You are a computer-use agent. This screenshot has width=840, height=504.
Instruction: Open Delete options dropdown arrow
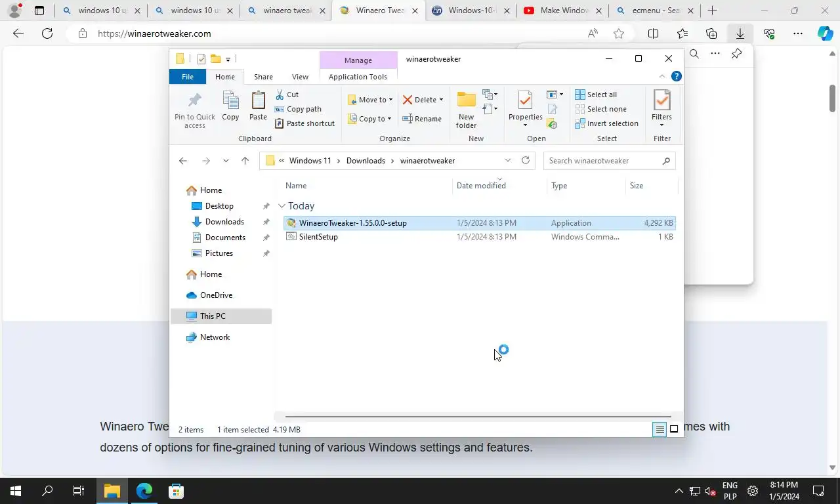tap(441, 100)
